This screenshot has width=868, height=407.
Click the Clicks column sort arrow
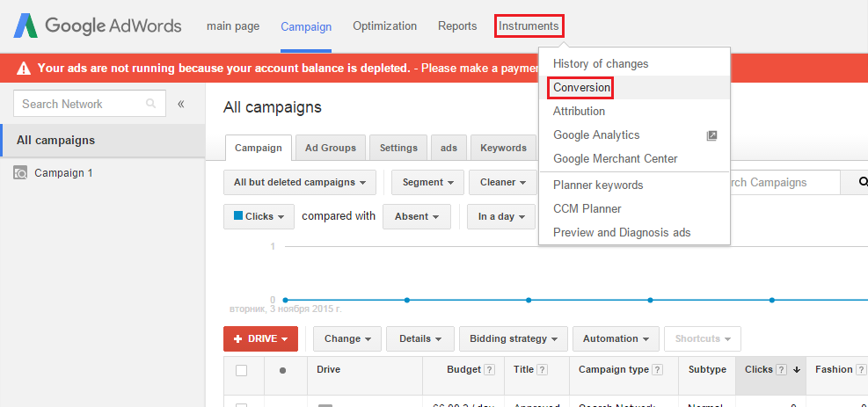[x=797, y=370]
